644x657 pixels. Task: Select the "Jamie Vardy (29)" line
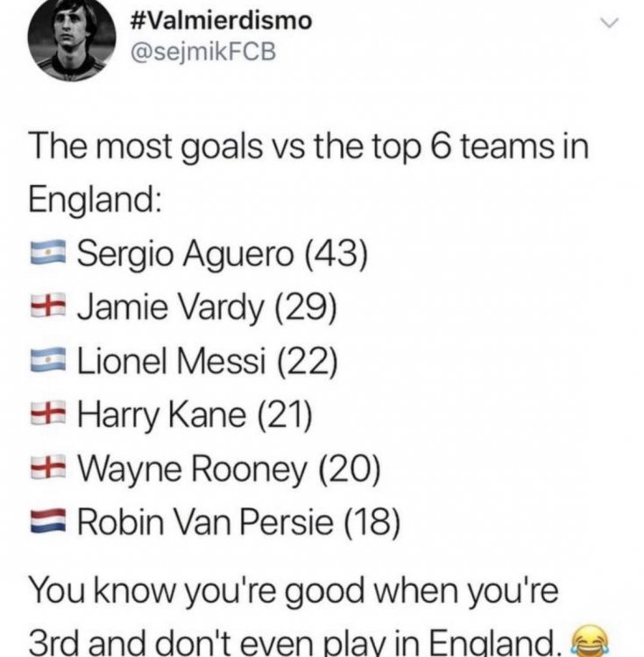point(207,307)
